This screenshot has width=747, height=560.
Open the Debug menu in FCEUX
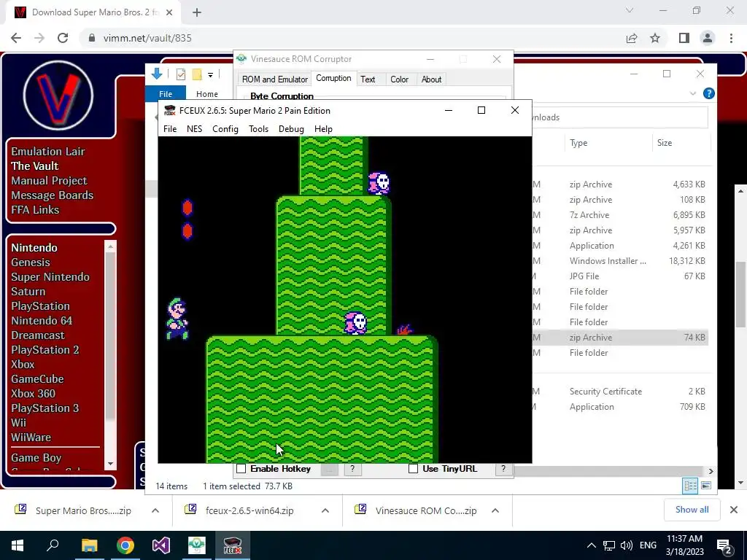tap(291, 129)
